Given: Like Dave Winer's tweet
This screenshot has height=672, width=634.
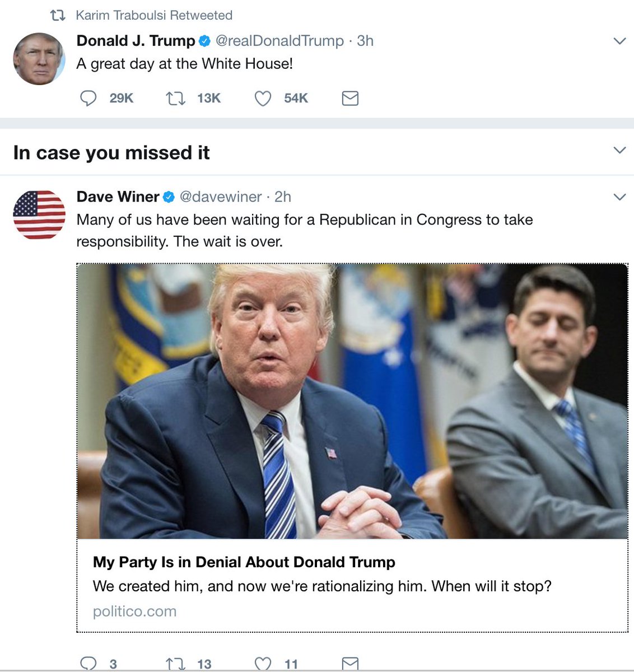Looking at the screenshot, I should pos(263,664).
